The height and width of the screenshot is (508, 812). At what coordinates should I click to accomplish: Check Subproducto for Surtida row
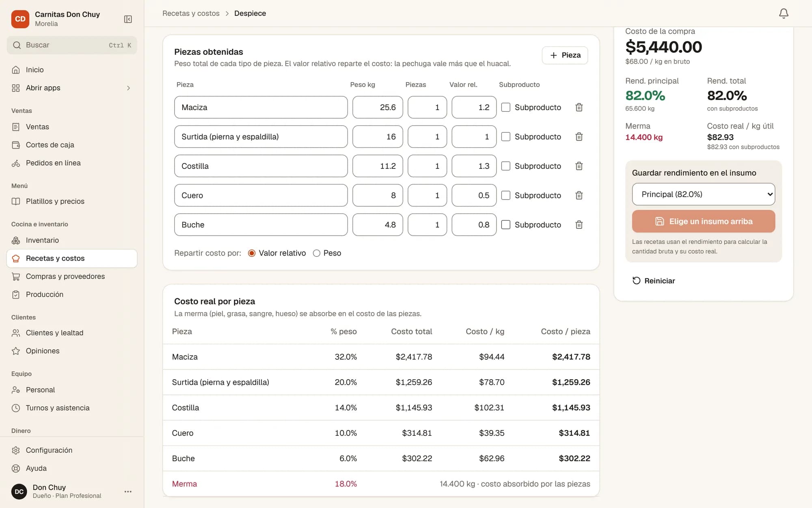(506, 137)
